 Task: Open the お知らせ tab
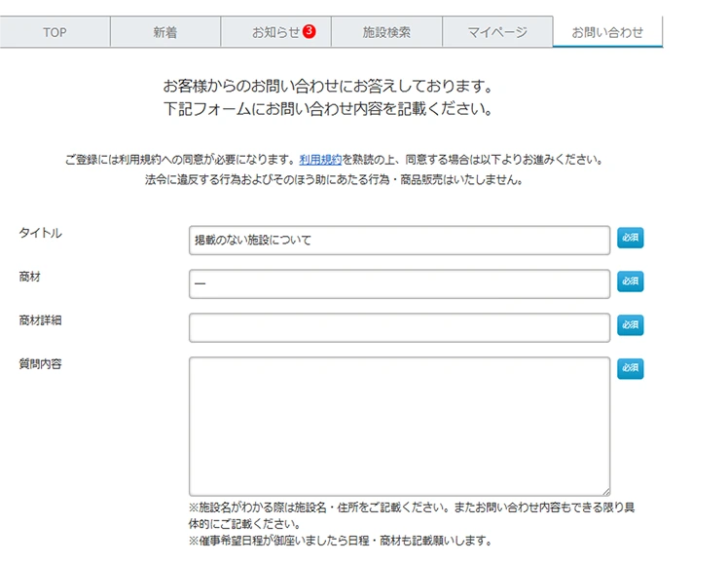click(x=275, y=32)
